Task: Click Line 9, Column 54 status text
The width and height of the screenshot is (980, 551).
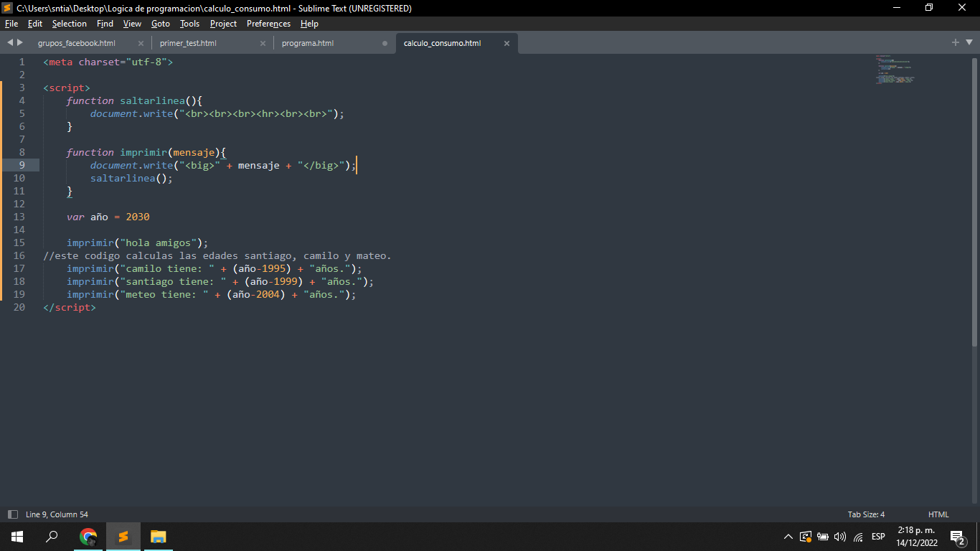Action: click(x=57, y=514)
